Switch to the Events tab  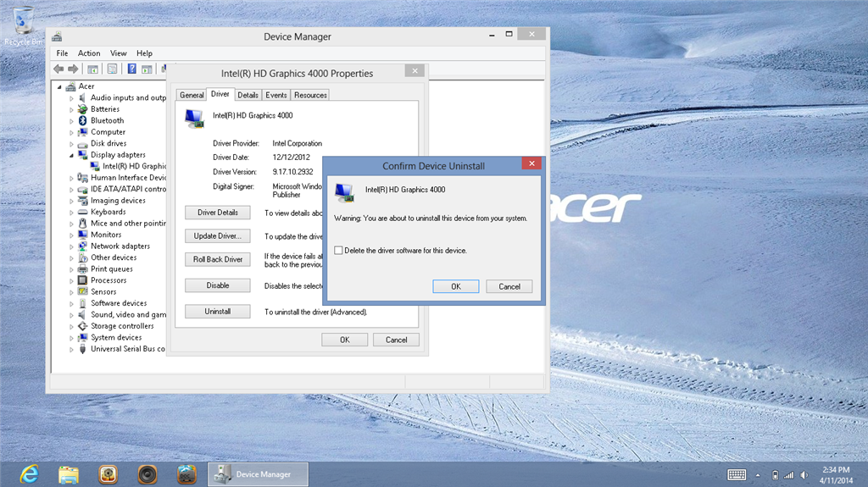click(276, 95)
